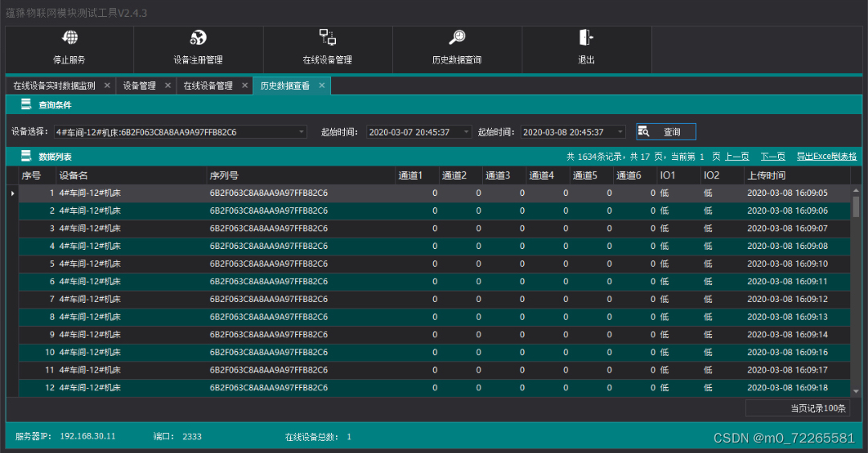This screenshot has width=868, height=453.
Task: Open 历史数据查询 magnifier icon
Action: [457, 37]
